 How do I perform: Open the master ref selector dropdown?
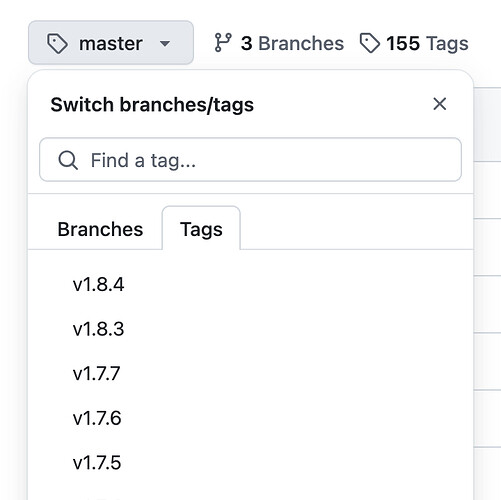111,43
